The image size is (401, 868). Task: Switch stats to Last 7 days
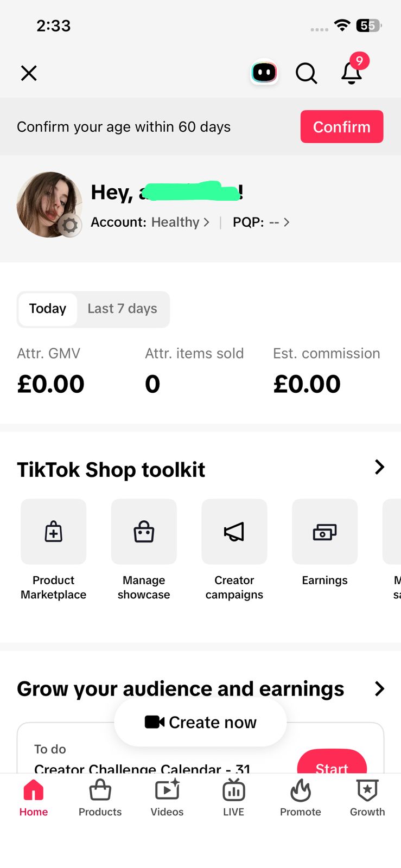pos(123,309)
